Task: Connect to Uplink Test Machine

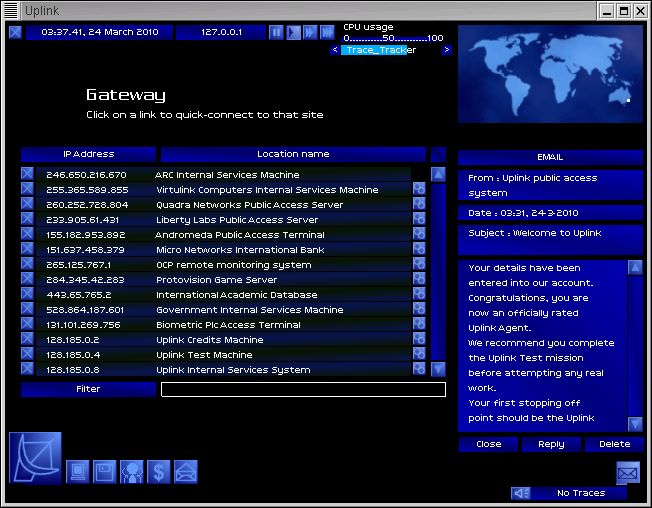Action: point(224,355)
